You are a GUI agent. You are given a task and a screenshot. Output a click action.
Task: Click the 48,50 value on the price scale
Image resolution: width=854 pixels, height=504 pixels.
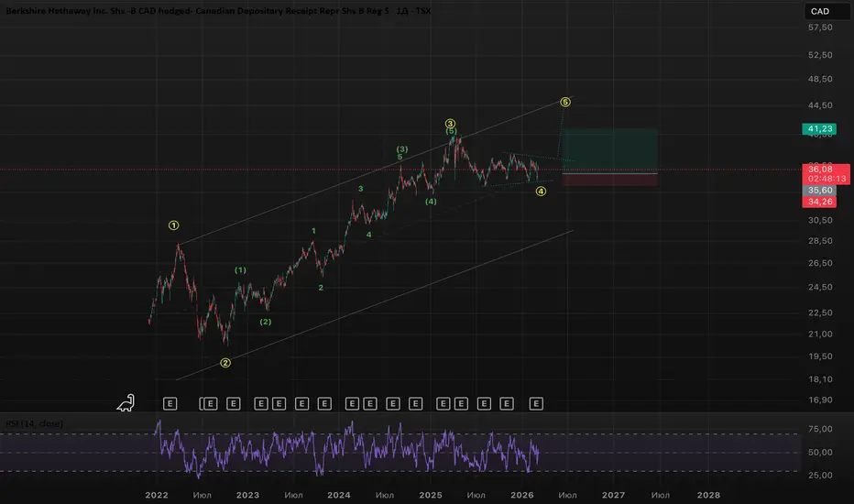(x=820, y=79)
